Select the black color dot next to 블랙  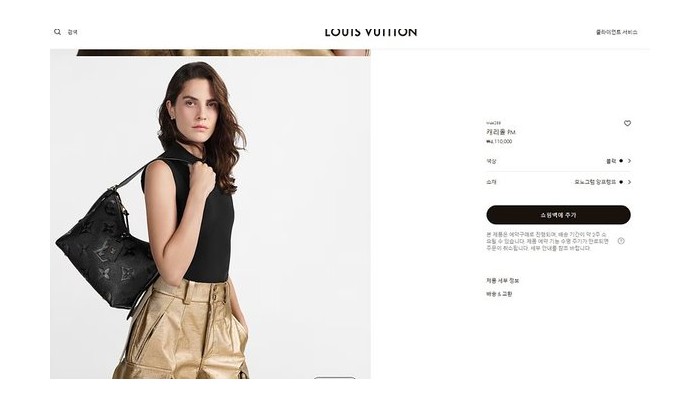click(621, 161)
